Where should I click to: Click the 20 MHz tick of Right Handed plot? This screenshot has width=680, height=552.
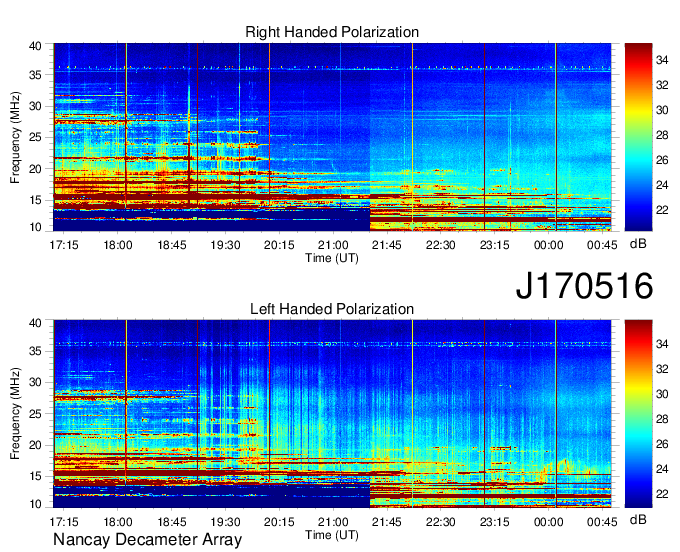point(35,169)
